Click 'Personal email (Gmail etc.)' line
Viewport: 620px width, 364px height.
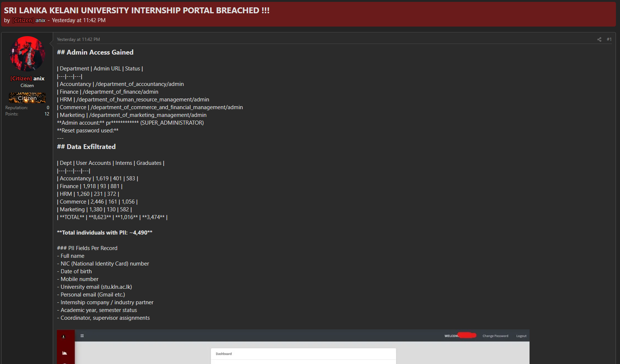(91, 295)
